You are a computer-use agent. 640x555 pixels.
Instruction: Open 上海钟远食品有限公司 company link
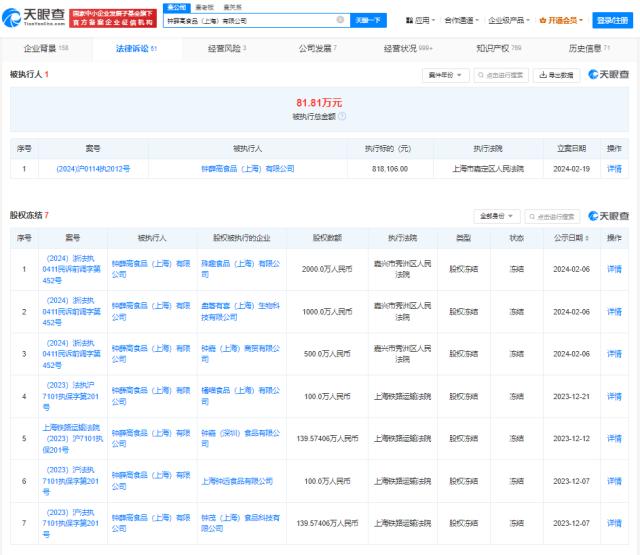tap(237, 481)
